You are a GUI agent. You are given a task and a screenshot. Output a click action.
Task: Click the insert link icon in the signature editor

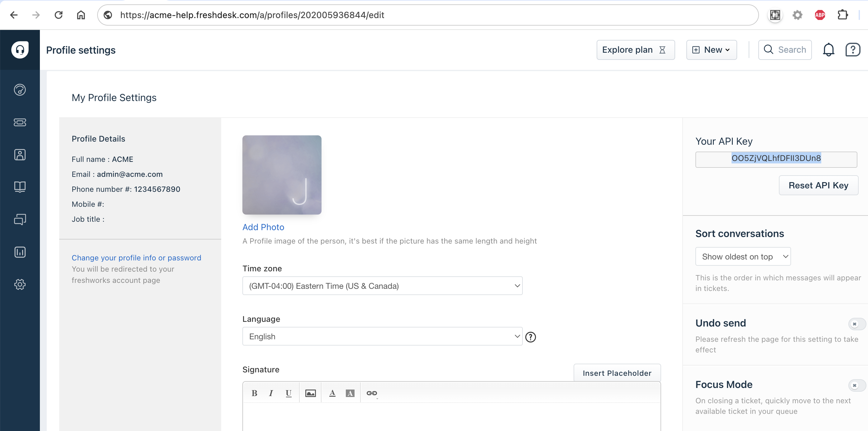coord(372,393)
